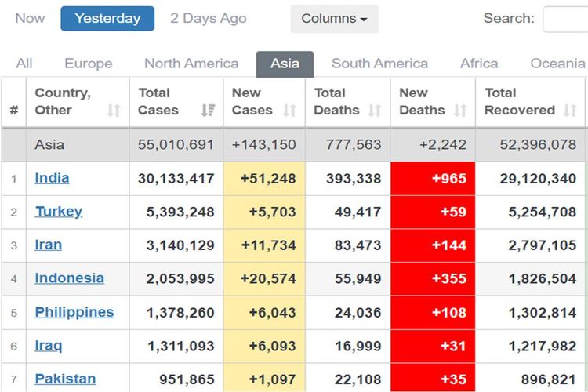The width and height of the screenshot is (588, 392).
Task: Select Iran new deaths +144 cell
Action: point(433,245)
